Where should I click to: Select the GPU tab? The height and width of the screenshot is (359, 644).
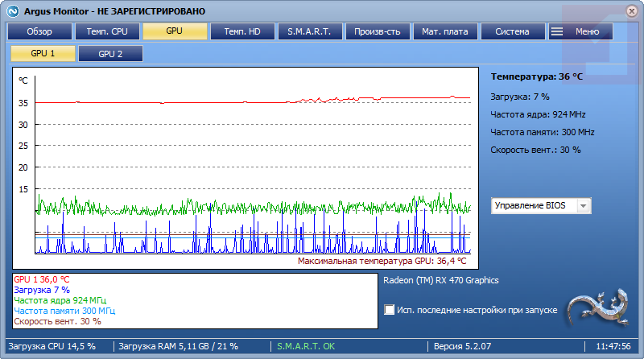[175, 31]
